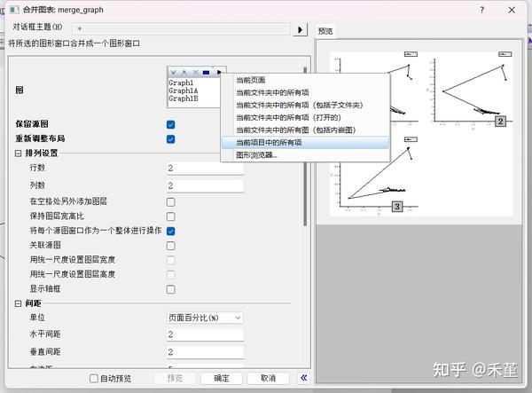Collapse the 排列设置 section

click(19, 153)
